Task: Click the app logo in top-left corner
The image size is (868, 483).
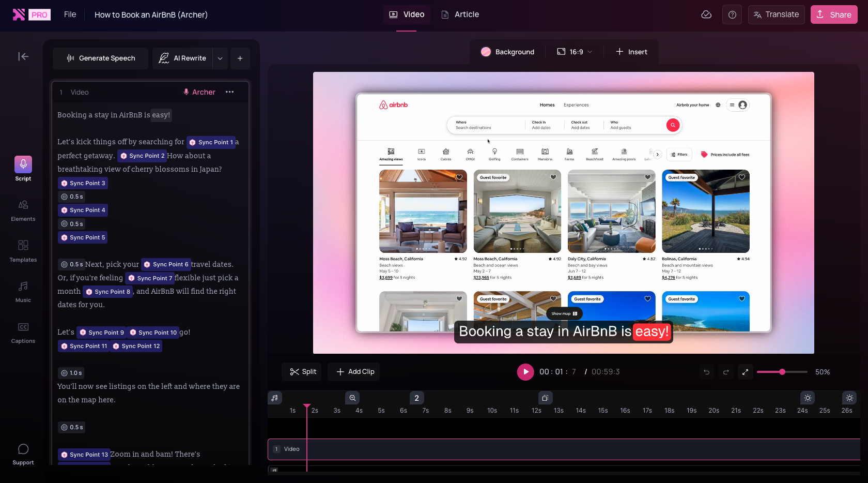Action: tap(19, 14)
